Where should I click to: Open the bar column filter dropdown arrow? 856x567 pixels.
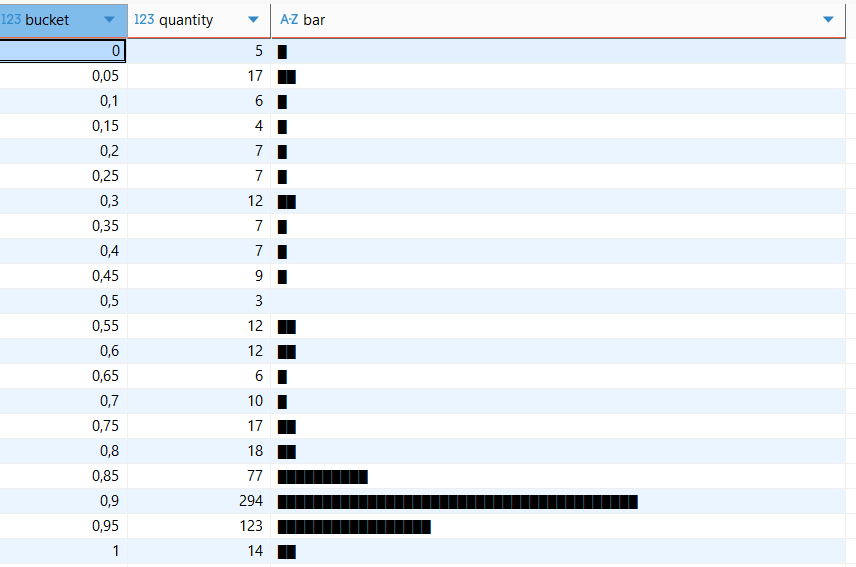[x=828, y=20]
